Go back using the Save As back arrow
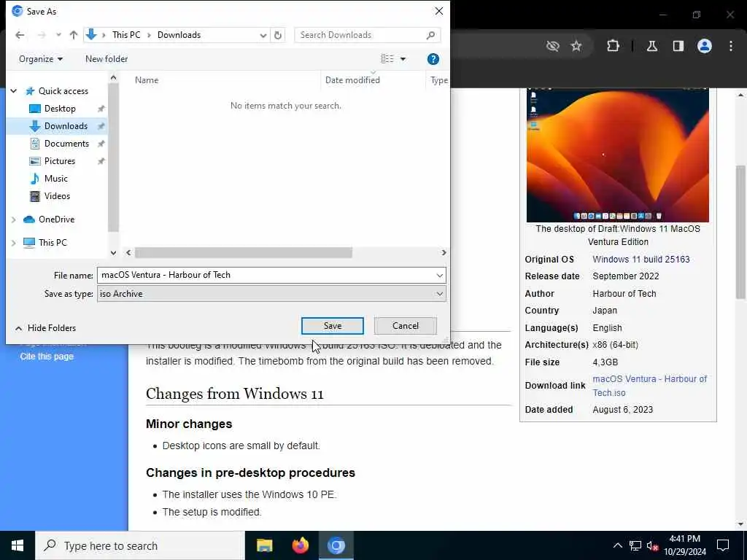This screenshot has height=560, width=747. point(20,35)
